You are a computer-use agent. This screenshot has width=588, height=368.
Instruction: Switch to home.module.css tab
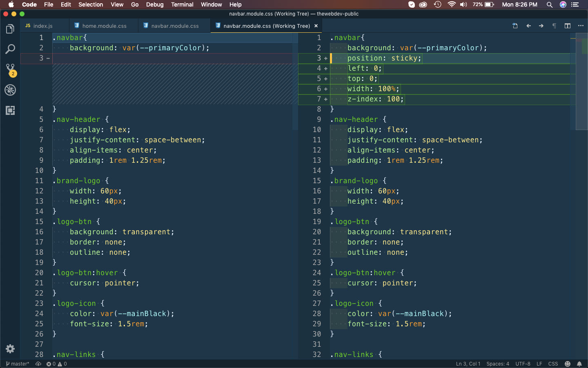click(103, 26)
